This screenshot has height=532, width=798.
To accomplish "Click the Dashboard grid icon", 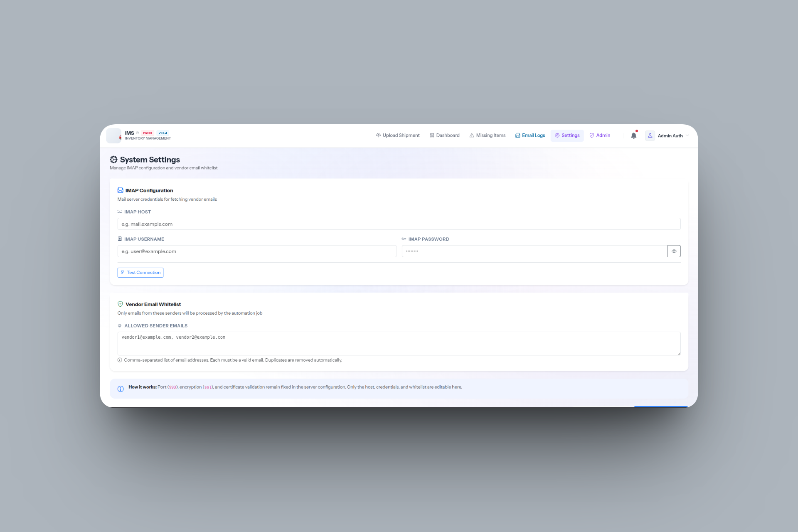I will click(x=432, y=135).
